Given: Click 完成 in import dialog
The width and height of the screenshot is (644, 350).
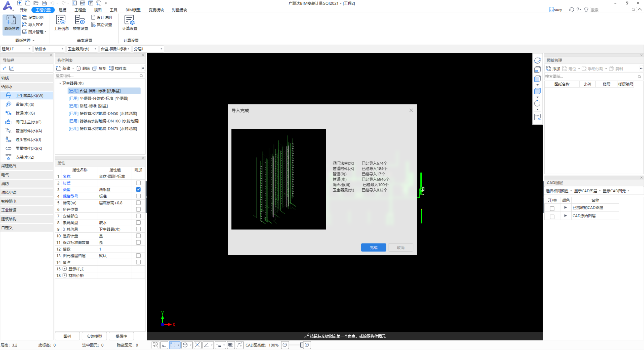Looking at the screenshot, I should [x=374, y=248].
